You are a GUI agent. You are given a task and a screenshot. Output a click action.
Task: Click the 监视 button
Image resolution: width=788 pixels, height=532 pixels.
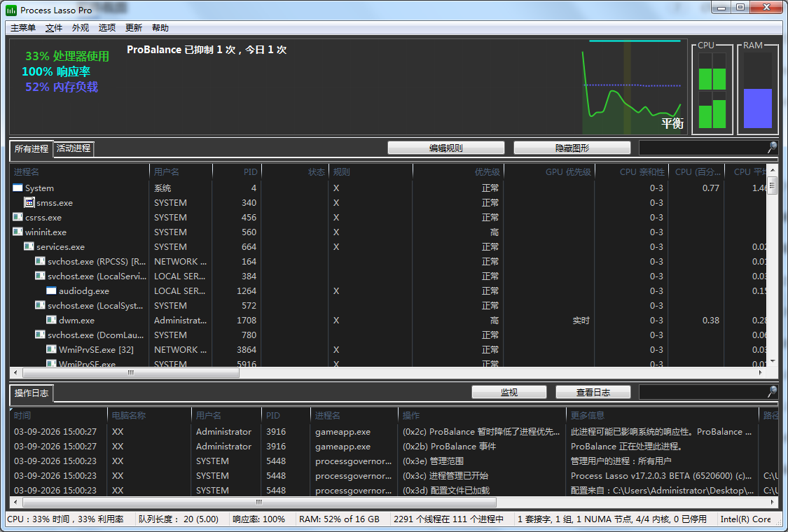point(509,392)
